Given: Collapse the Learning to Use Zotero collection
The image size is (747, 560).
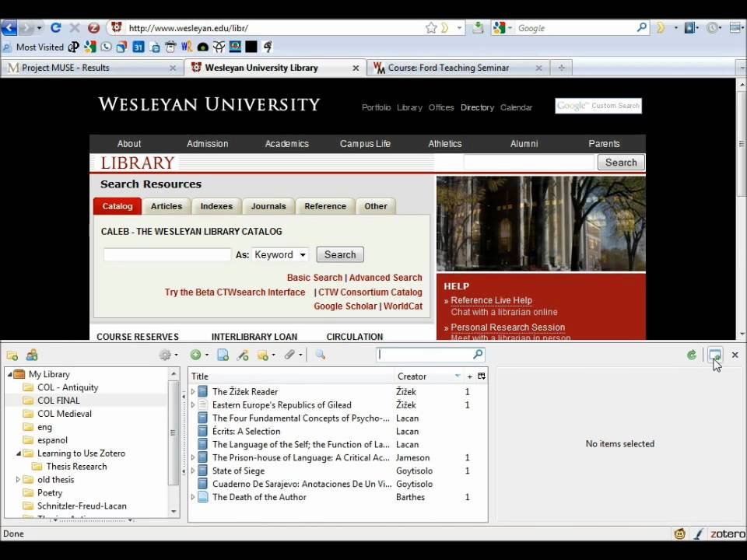Looking at the screenshot, I should click(18, 453).
